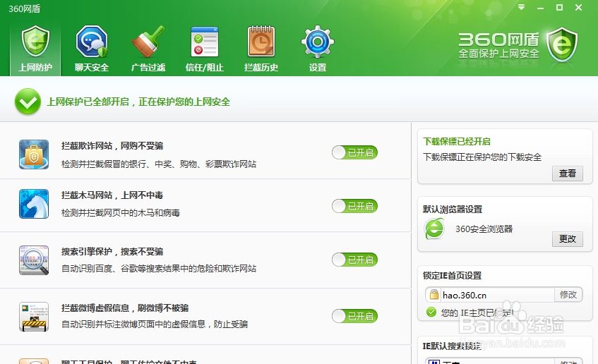This screenshot has width=598, height=364.
Task: Click the 默认浏览器设置 heading
Action: pyautogui.click(x=453, y=210)
